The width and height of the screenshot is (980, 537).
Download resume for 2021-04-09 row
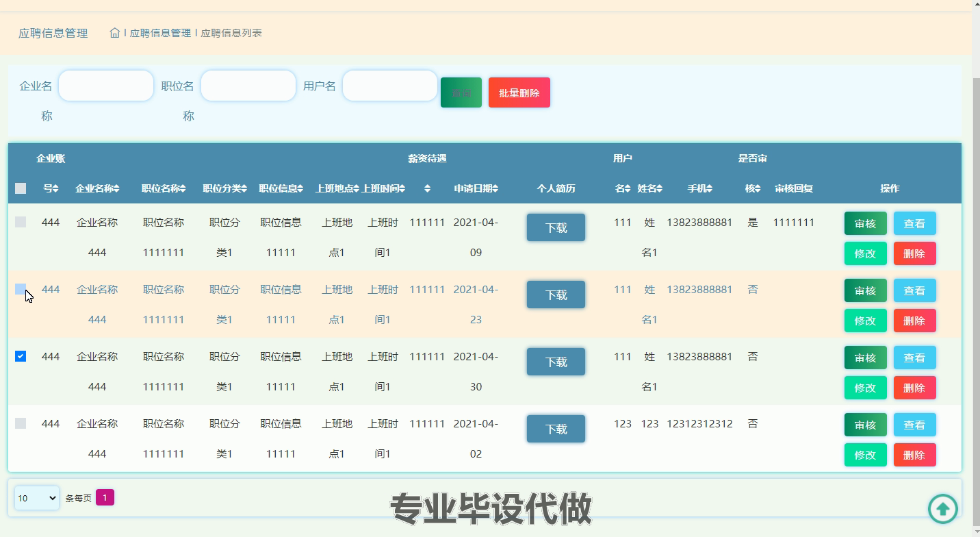click(x=556, y=227)
